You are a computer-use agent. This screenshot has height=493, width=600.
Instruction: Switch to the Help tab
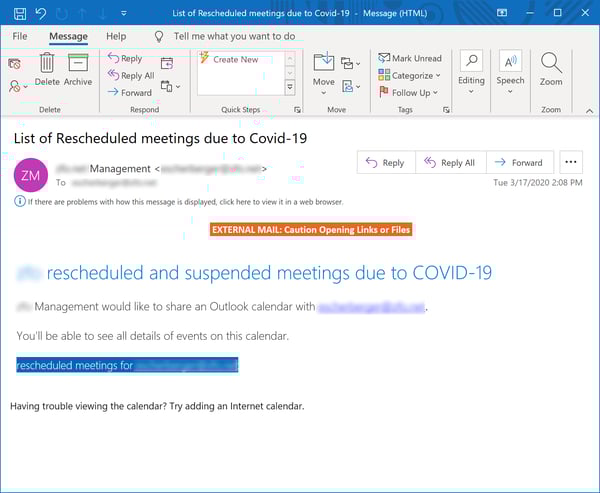pyautogui.click(x=116, y=36)
